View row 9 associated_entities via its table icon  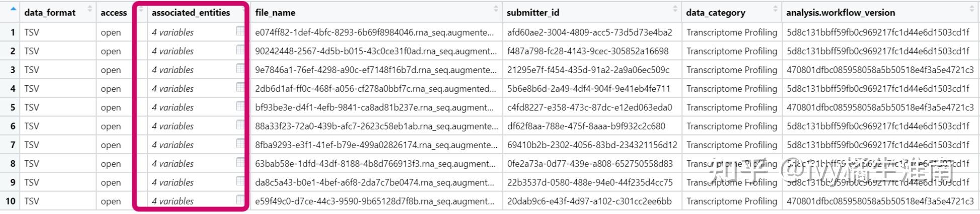240,181
